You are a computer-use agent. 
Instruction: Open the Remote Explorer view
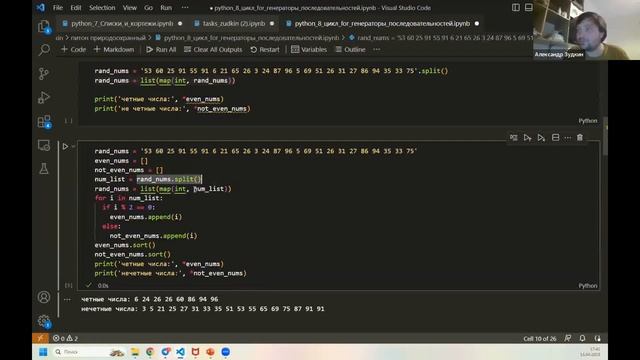pyautogui.click(x=44, y=145)
